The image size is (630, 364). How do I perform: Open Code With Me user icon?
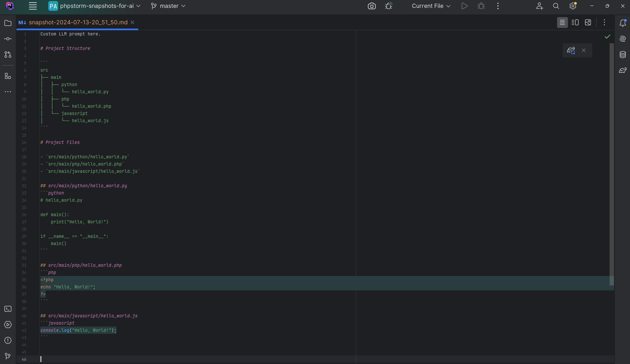pos(539,6)
